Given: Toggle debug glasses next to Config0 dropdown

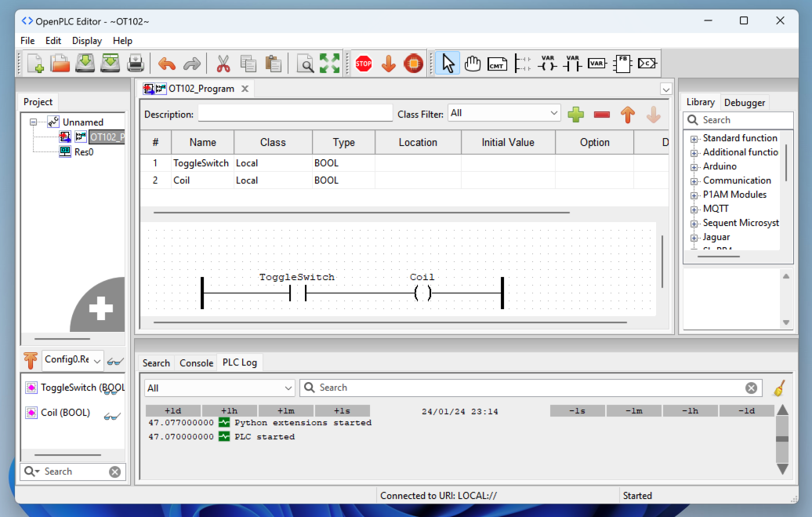Looking at the screenshot, I should 115,362.
